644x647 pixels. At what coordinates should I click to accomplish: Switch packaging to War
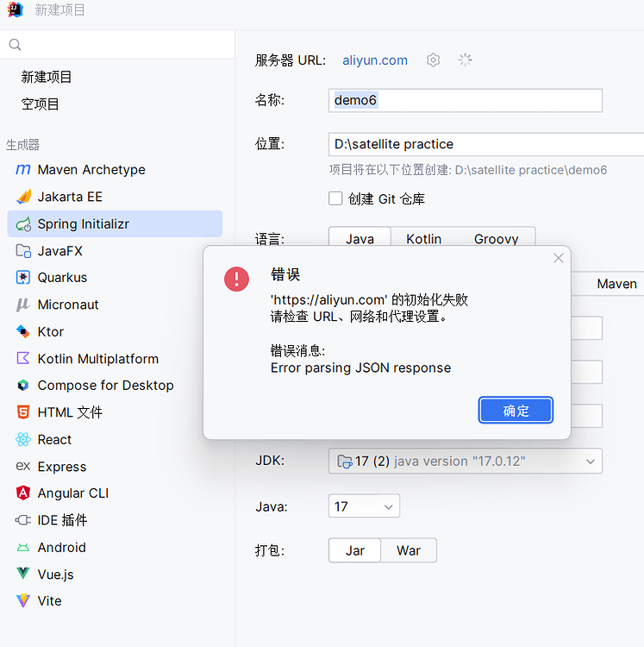pyautogui.click(x=408, y=550)
